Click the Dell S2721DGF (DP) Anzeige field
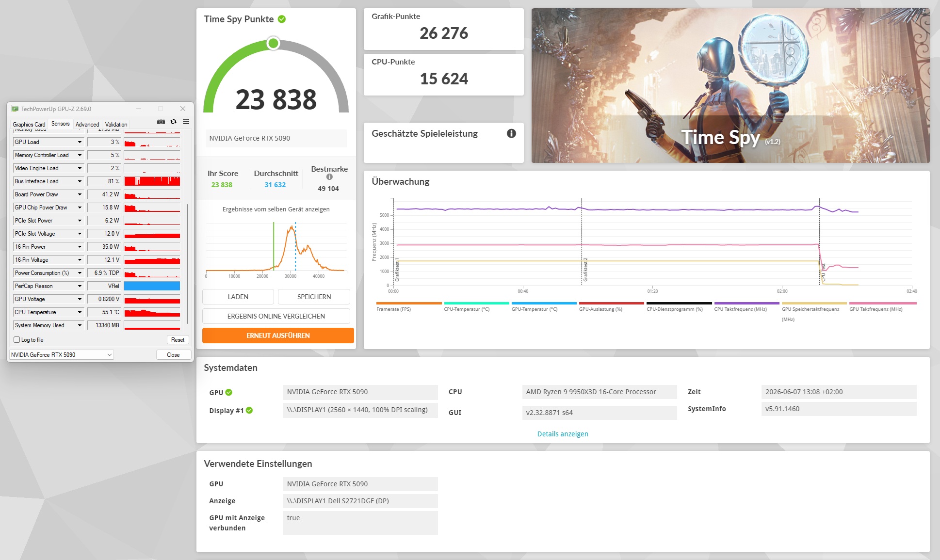This screenshot has width=940, height=560. tap(360, 501)
